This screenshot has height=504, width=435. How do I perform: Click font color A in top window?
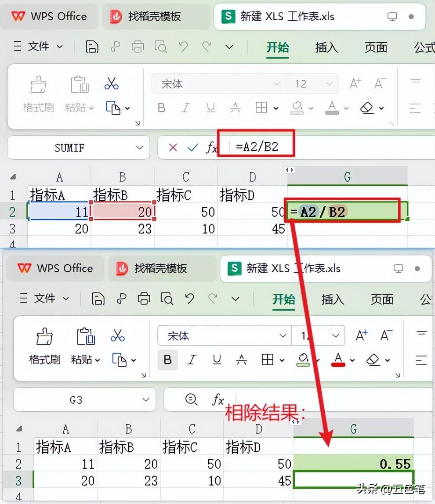click(x=332, y=108)
